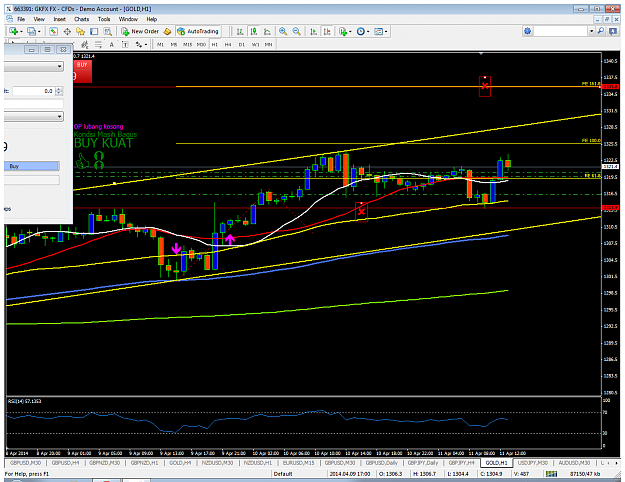Image resolution: width=625 pixels, height=482 pixels.
Task: Click the 0.0 value field in dialog
Action: click(x=33, y=91)
